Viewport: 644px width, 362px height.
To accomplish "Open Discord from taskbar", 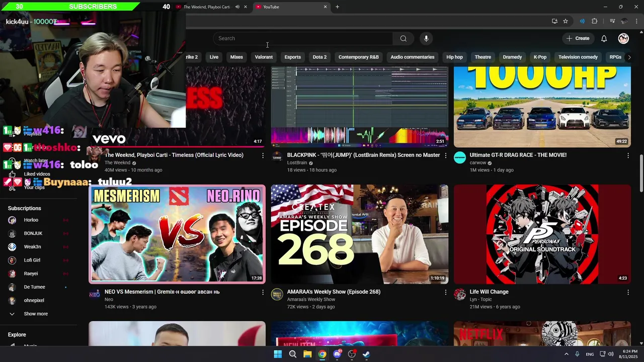I will tap(337, 354).
